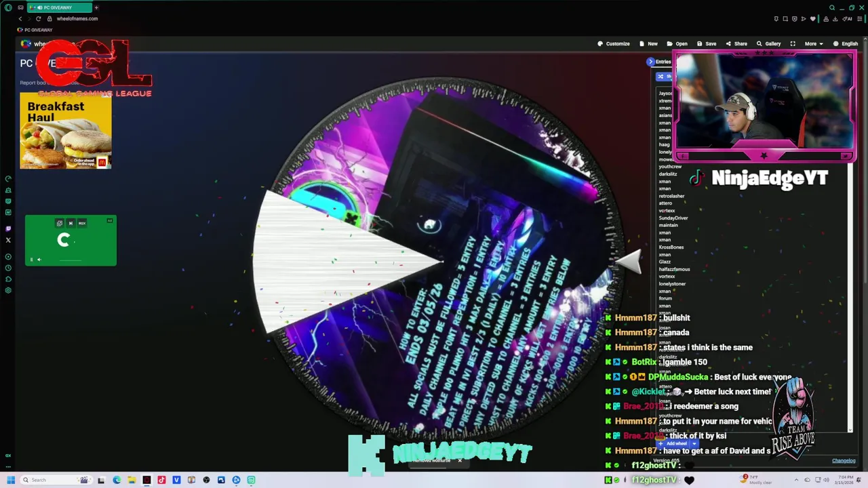Mute the green media player volume
Viewport: 868px width, 488px height.
[39, 260]
